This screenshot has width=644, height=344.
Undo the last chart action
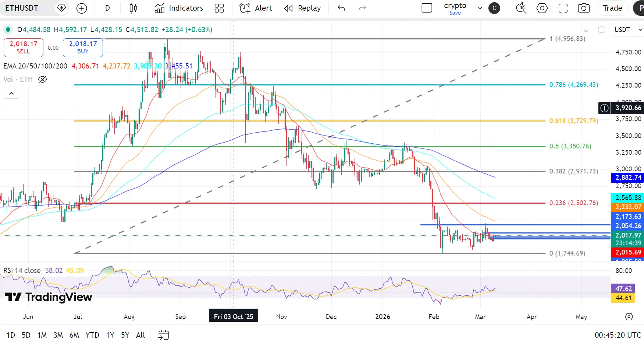(x=341, y=8)
